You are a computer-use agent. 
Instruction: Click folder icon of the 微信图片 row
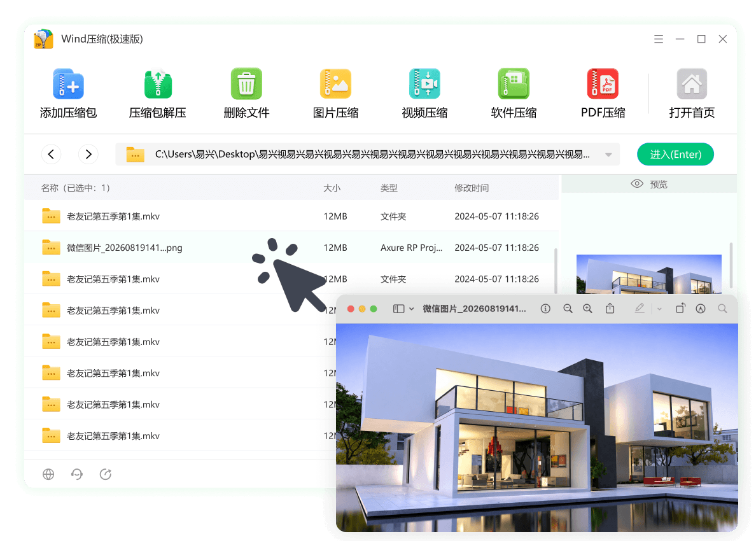pos(51,248)
